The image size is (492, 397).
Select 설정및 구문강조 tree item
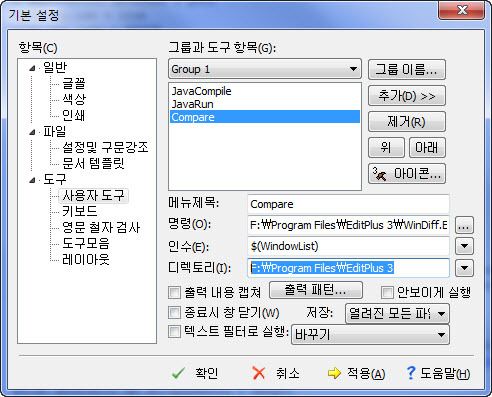[105, 147]
